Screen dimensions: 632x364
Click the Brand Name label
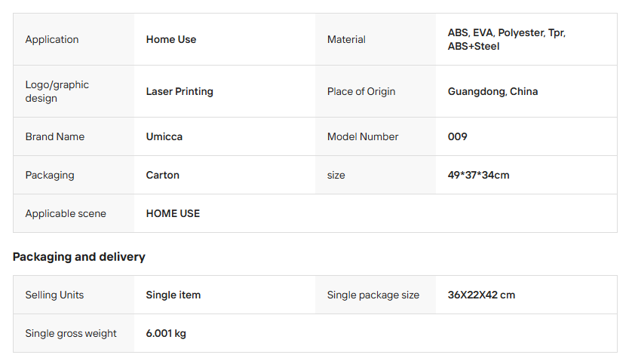55,136
